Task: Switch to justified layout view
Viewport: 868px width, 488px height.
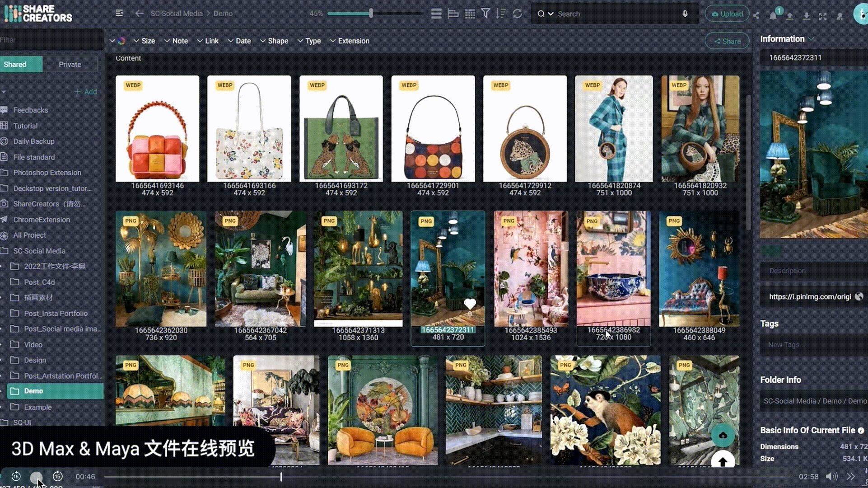Action: [453, 14]
